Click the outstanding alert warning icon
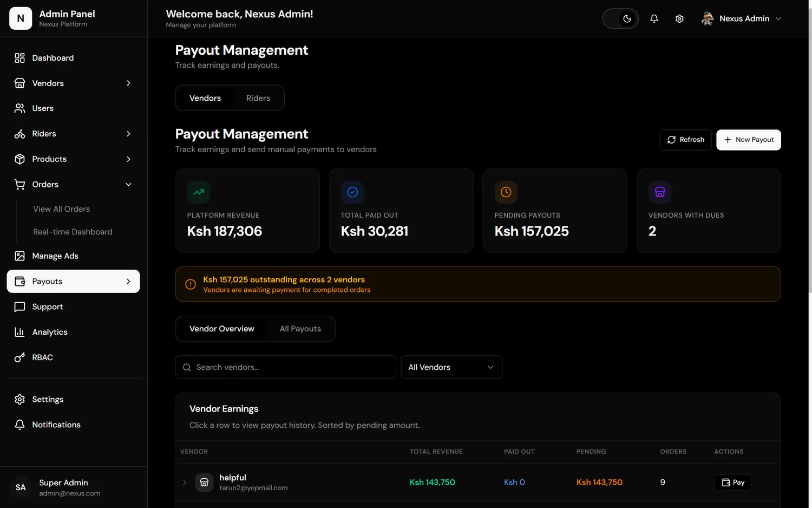Viewport: 812px width, 508px height. [191, 284]
